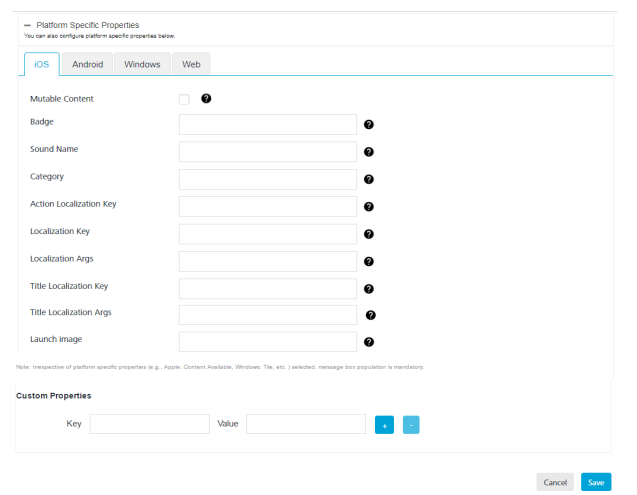Focus the Category input field
The image size is (637, 495).
click(268, 179)
